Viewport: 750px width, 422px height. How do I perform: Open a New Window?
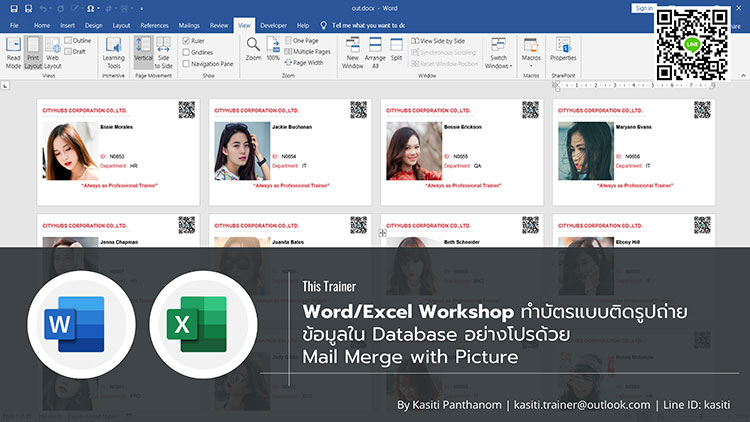[353, 53]
